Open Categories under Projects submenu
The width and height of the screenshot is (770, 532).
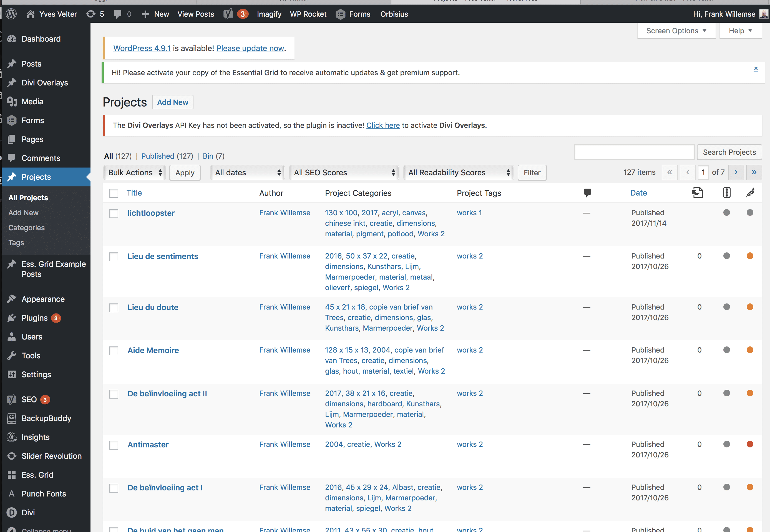(x=26, y=228)
